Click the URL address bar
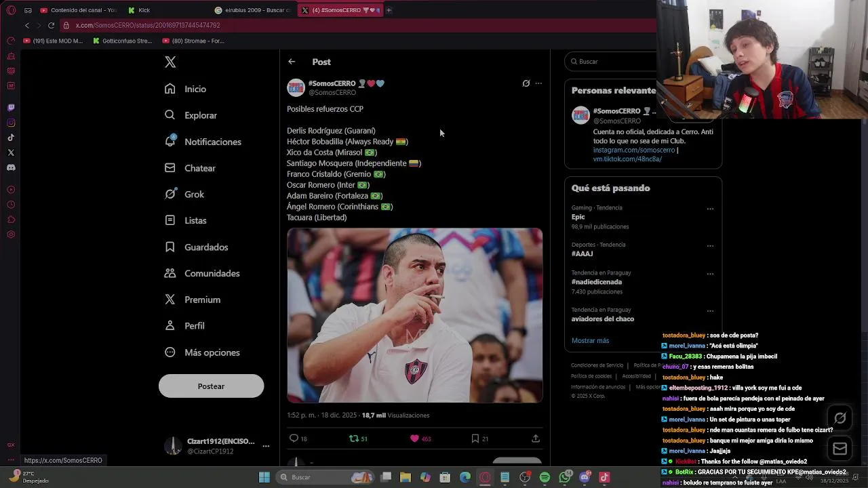 359,25
